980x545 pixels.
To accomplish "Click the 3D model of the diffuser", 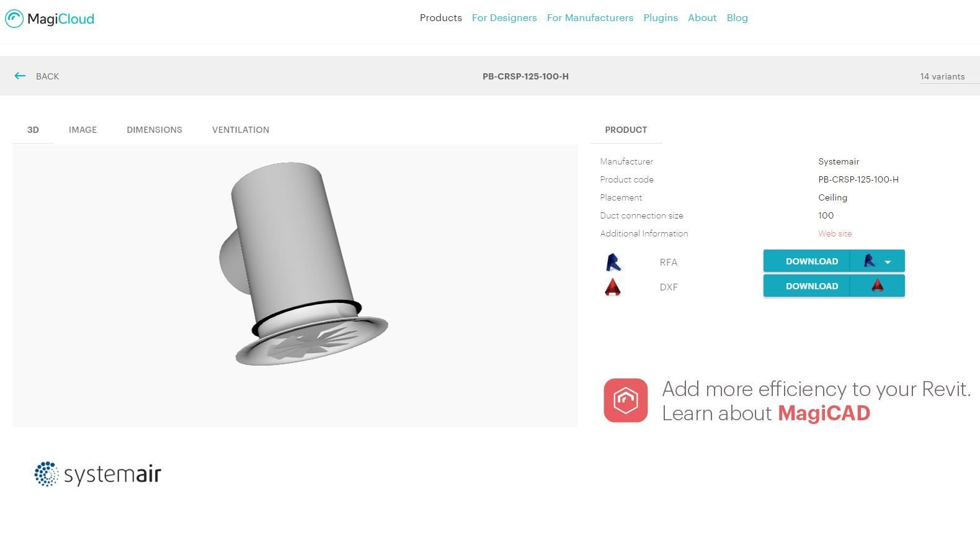I will point(303,264).
